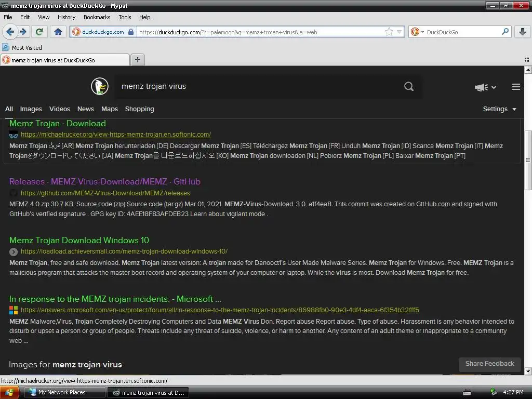
Task: Click the 4:27 PM taskbar clock
Action: pyautogui.click(x=513, y=392)
